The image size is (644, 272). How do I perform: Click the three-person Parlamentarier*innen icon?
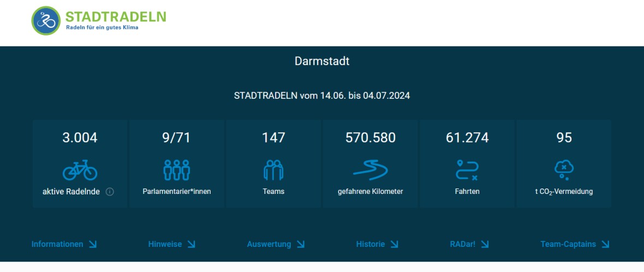[177, 170]
